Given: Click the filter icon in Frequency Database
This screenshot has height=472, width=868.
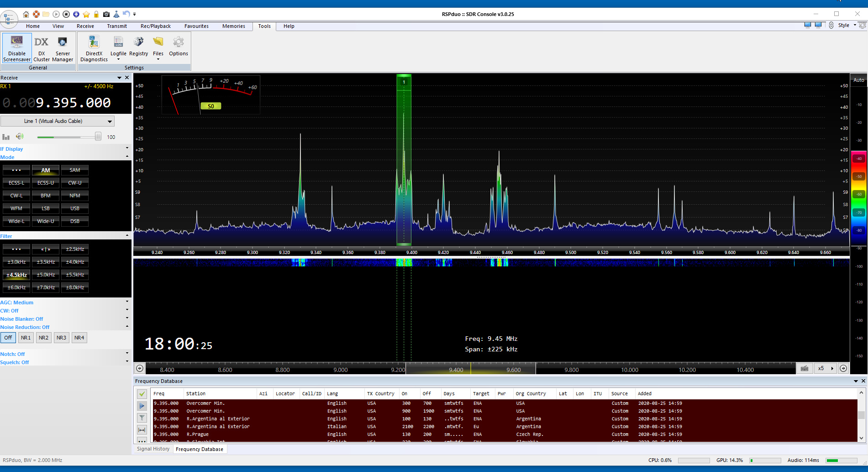Looking at the screenshot, I should tap(142, 418).
